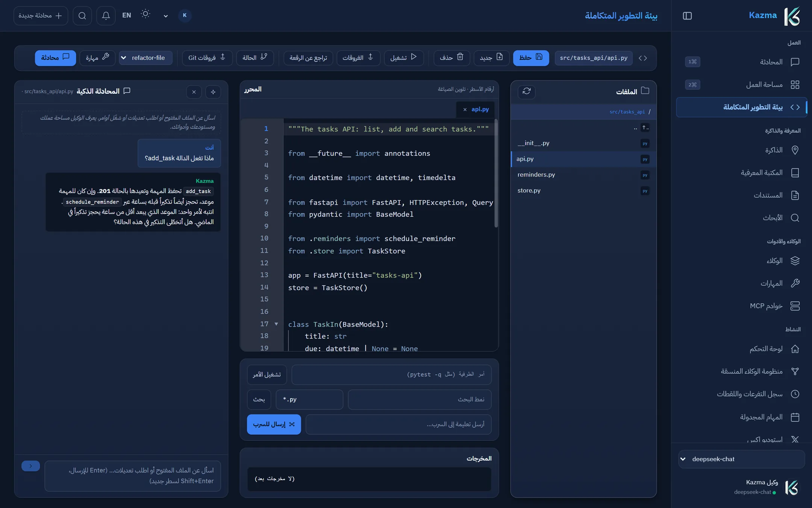Image resolution: width=812 pixels, height=508 pixels.
Task: Close the api.py editor tab
Action: [465, 110]
